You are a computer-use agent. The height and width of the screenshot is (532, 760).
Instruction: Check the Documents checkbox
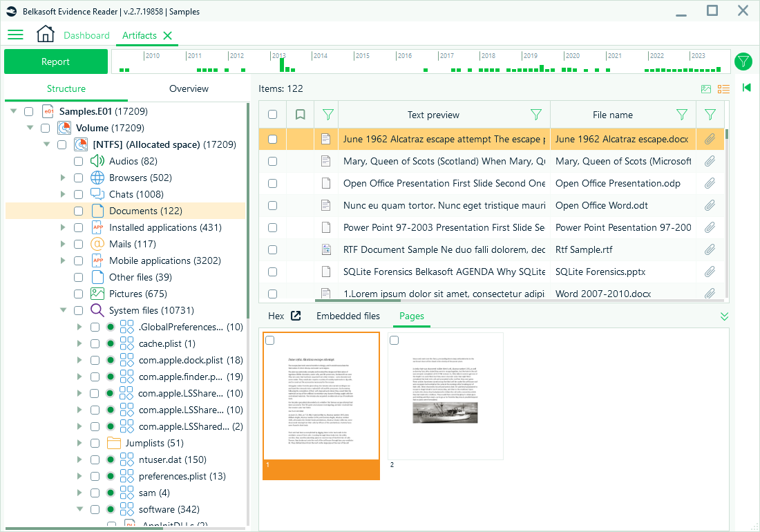(x=79, y=211)
